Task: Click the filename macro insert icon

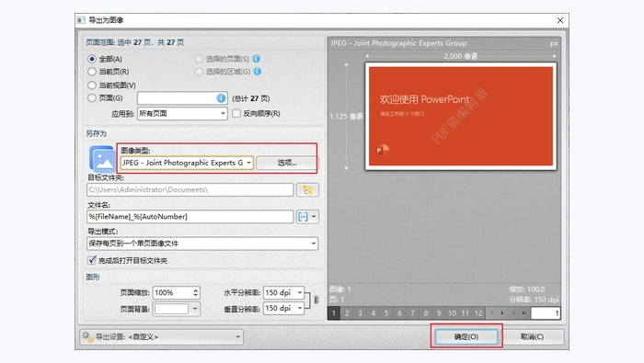Action: pyautogui.click(x=303, y=217)
